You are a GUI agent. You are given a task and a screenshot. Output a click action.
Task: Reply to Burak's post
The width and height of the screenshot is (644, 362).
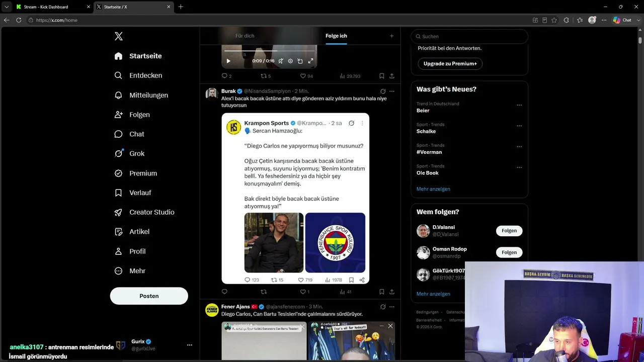224,292
